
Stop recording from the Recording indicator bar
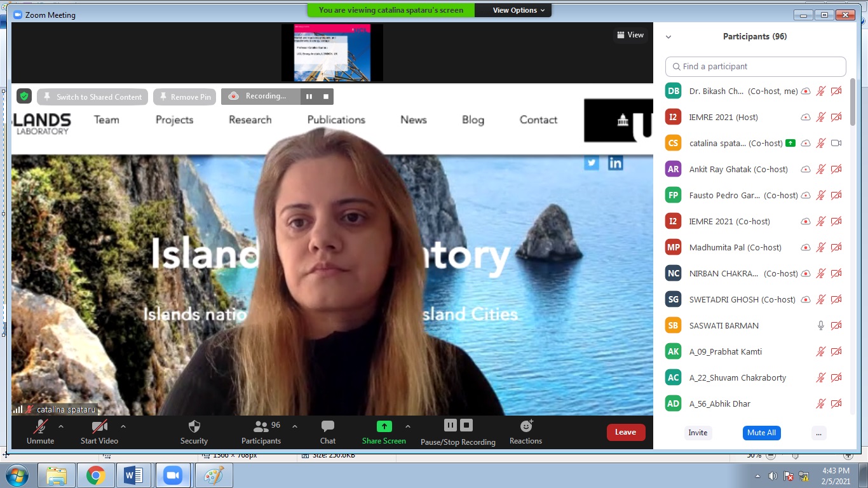(326, 97)
